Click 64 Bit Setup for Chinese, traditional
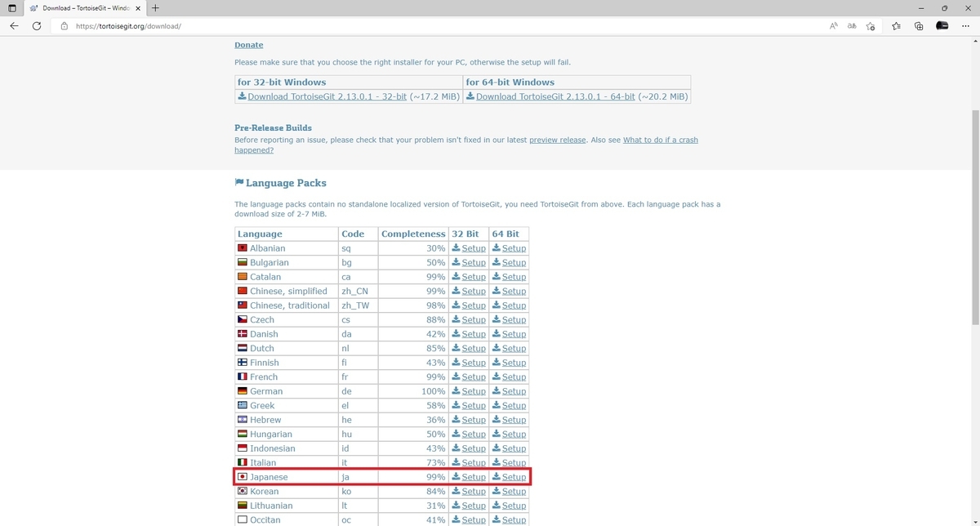980x526 pixels. point(509,305)
